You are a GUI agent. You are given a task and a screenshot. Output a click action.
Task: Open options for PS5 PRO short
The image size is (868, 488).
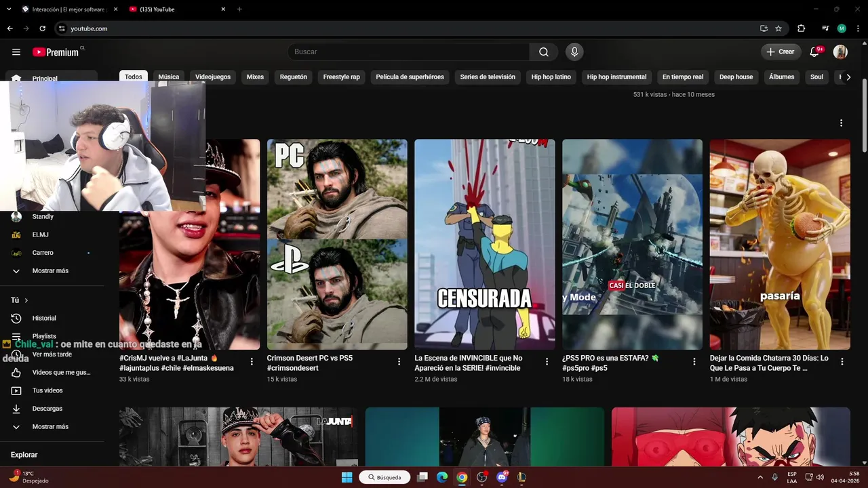694,362
